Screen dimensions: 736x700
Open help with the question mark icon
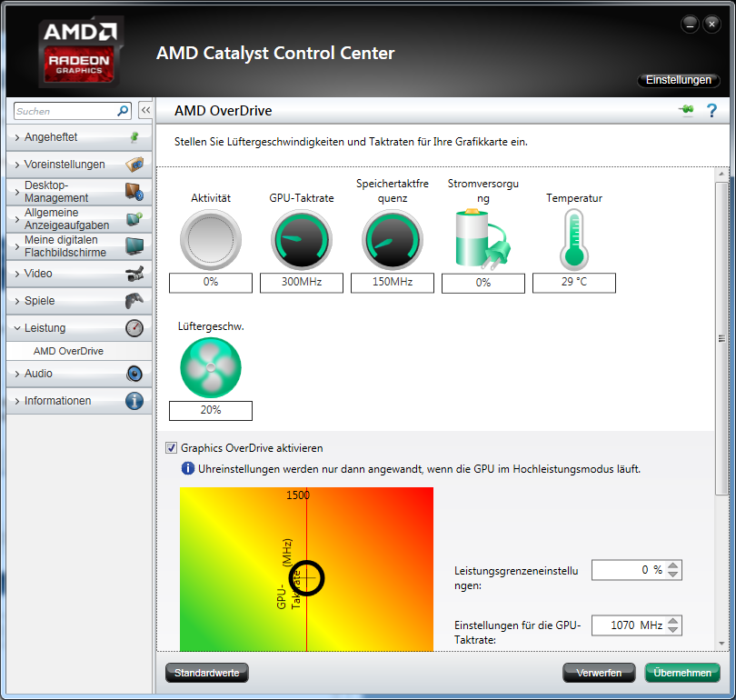click(x=711, y=111)
